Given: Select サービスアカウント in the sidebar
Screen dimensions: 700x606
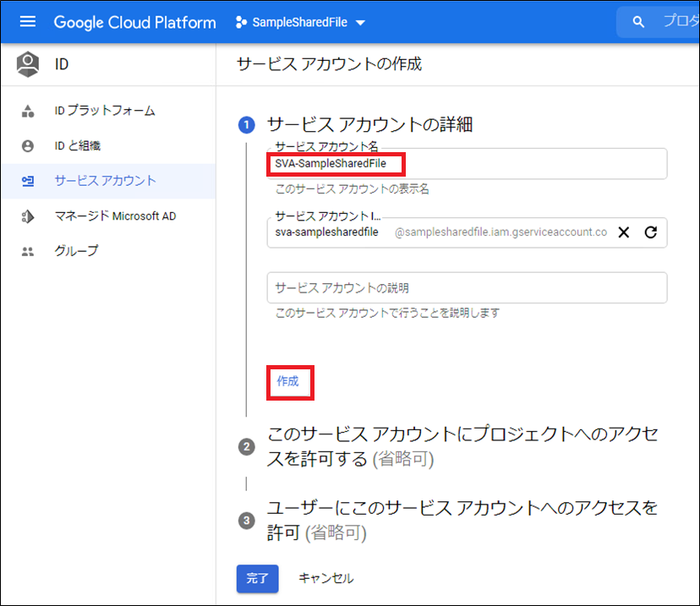Looking at the screenshot, I should [x=108, y=181].
